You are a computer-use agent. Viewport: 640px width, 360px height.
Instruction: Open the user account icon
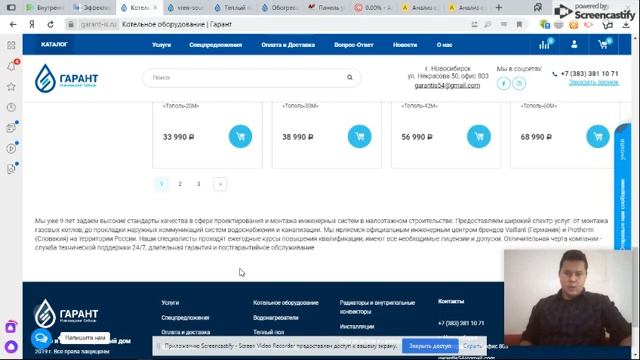pyautogui.click(x=574, y=44)
